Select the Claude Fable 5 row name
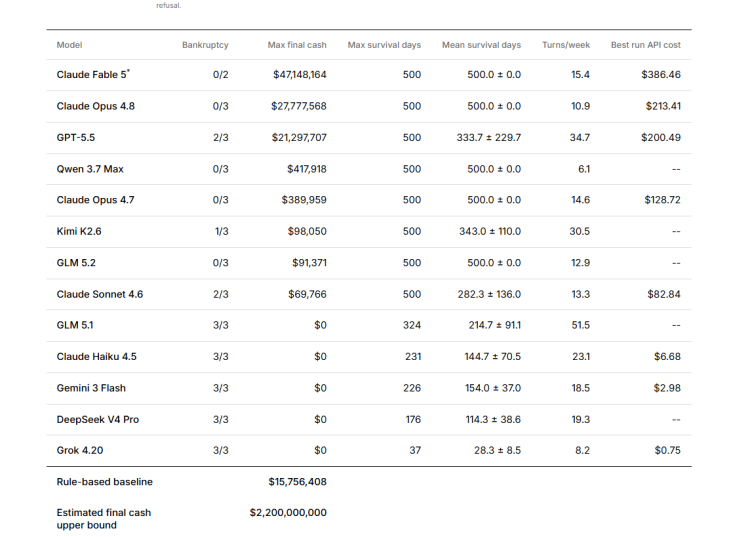 pos(93,75)
